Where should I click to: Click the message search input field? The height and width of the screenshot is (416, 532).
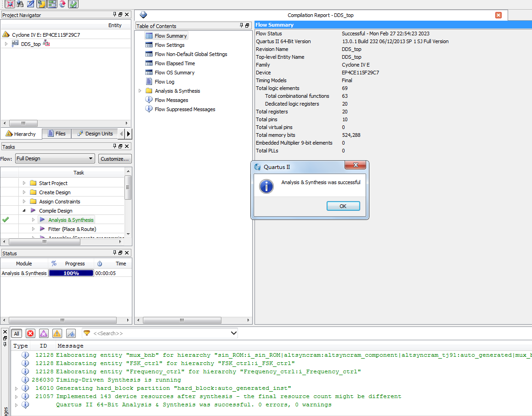(x=161, y=333)
